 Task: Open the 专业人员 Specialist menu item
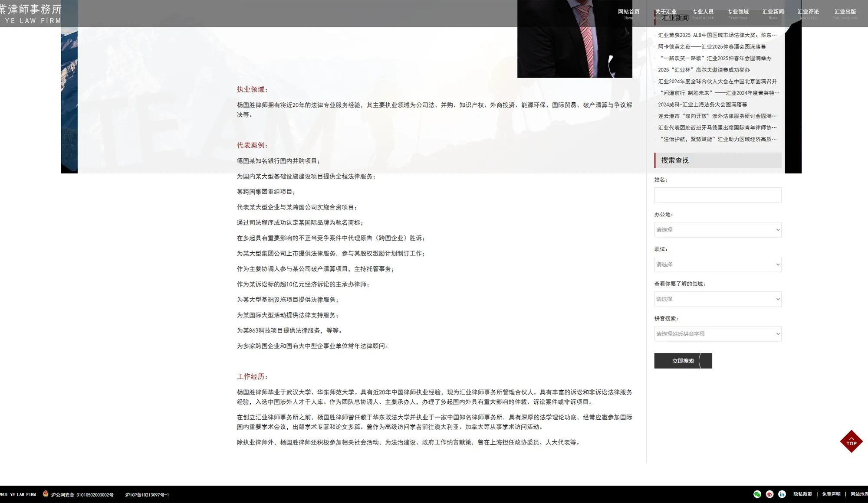click(x=703, y=13)
